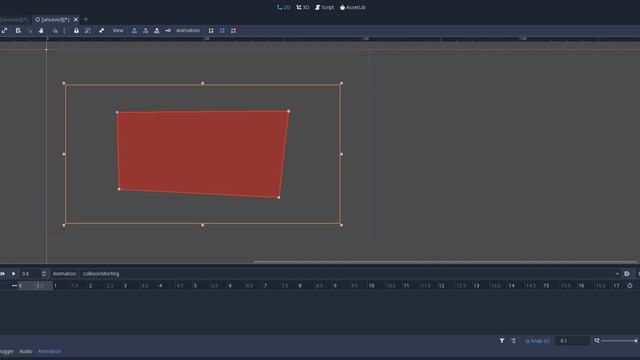Insert animation key icon
The image size is (640, 360).
coord(168,31)
